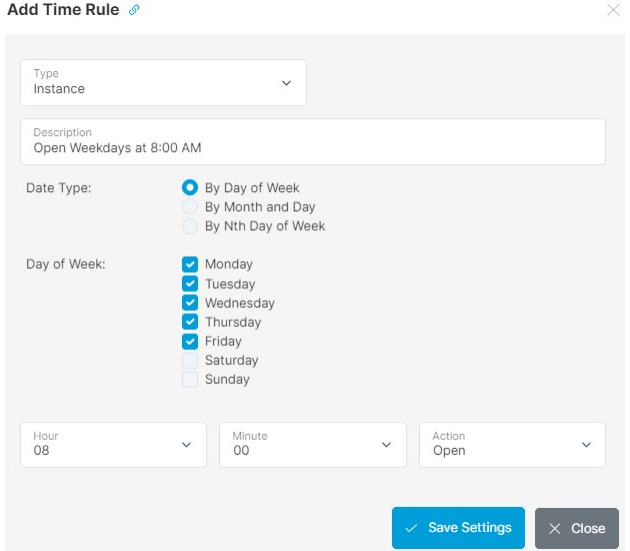Open the Hour dropdown set to 08
This screenshot has width=630, height=551.
113,444
